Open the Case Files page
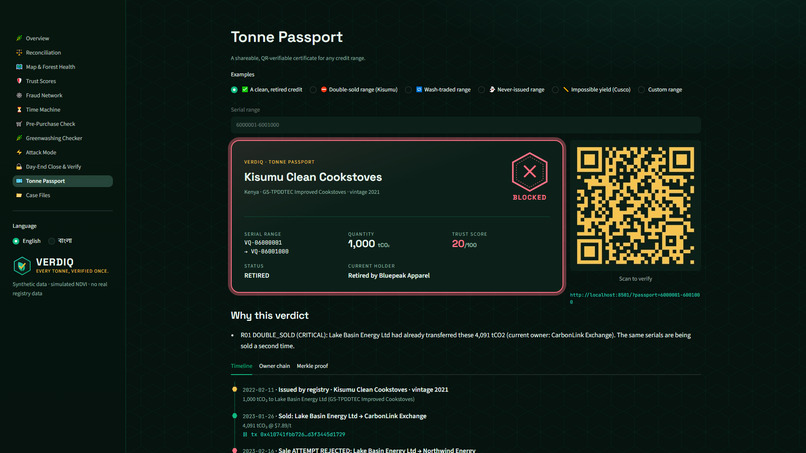This screenshot has height=453, width=806. 62,195
